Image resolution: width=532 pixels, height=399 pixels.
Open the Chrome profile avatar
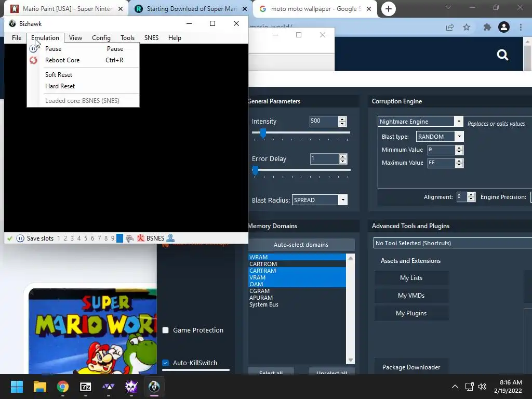pyautogui.click(x=504, y=27)
